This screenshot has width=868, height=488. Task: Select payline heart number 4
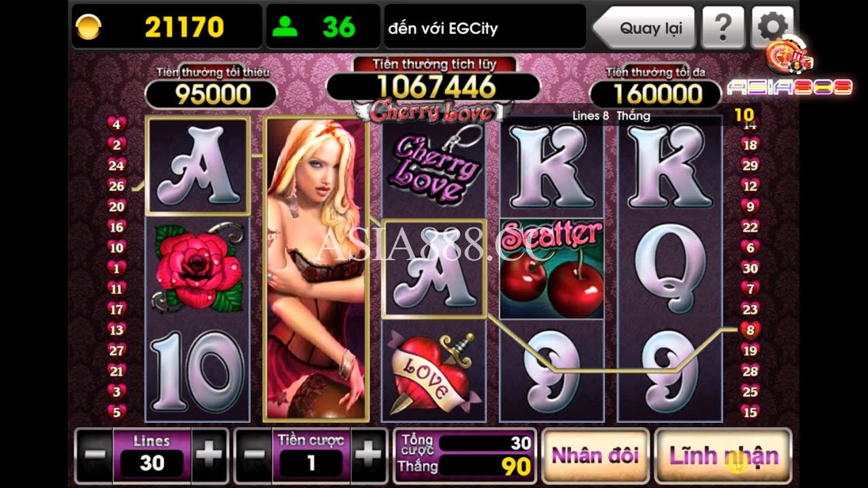tap(117, 124)
